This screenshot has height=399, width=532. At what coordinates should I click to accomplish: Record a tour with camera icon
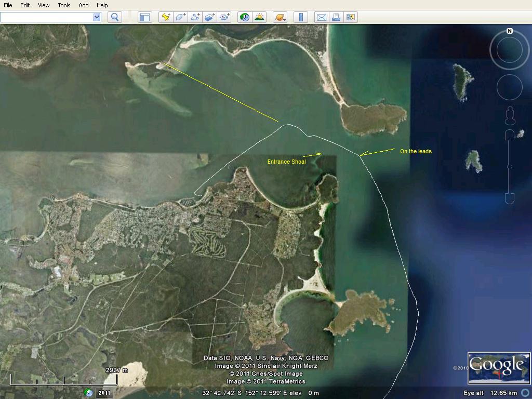224,17
